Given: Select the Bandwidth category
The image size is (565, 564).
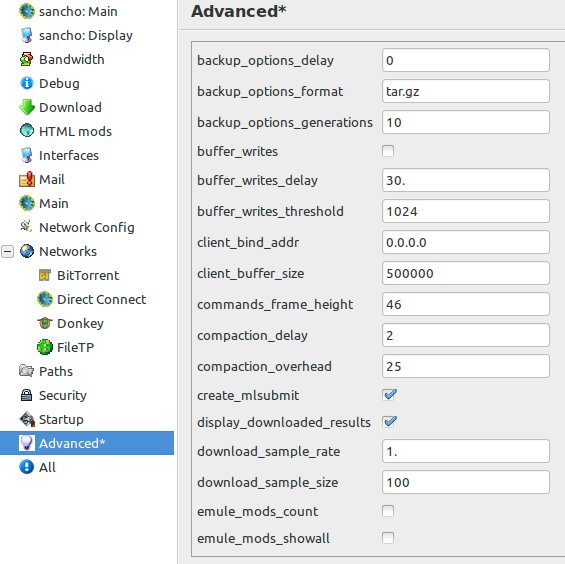Looking at the screenshot, I should 72,59.
